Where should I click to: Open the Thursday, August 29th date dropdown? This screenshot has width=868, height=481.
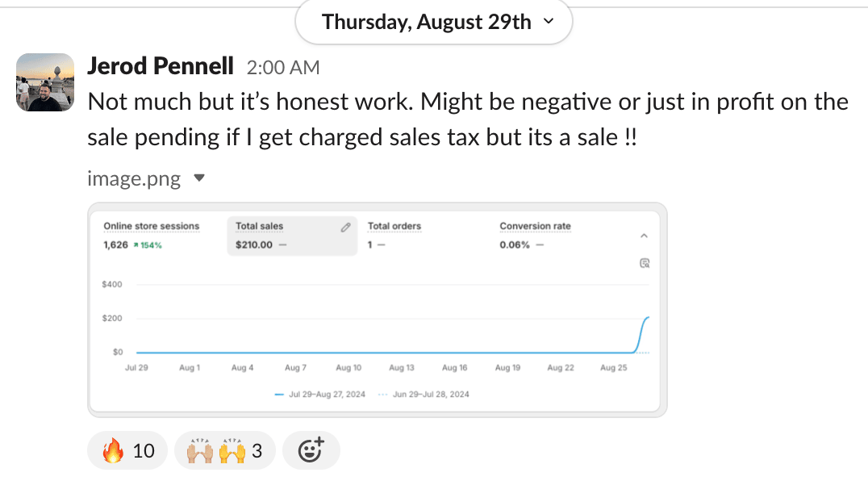[x=434, y=23]
